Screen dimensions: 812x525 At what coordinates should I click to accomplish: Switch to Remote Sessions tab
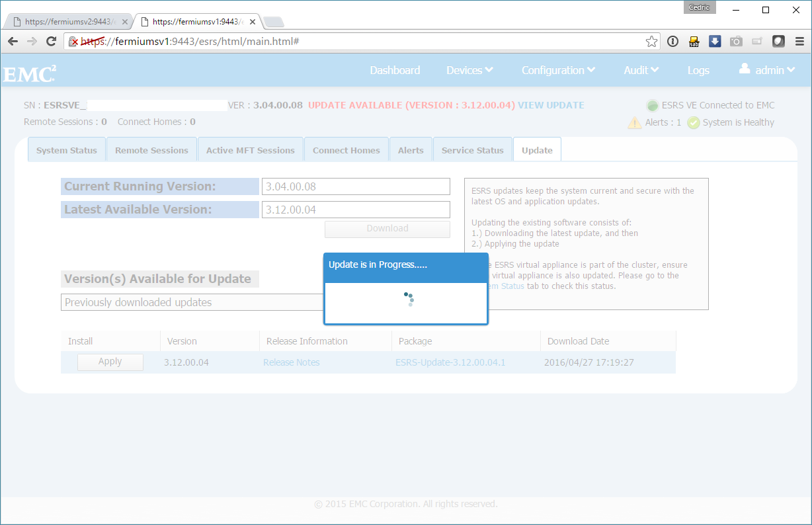click(151, 150)
